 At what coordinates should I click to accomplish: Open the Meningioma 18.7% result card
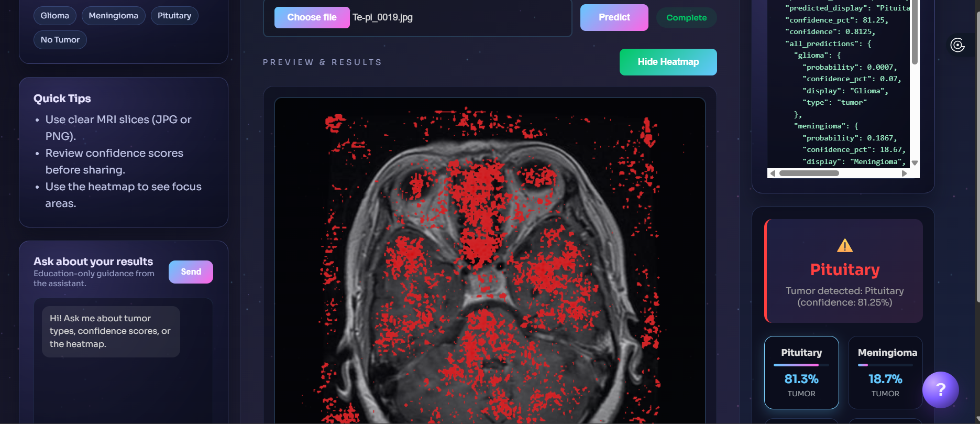[x=885, y=373]
